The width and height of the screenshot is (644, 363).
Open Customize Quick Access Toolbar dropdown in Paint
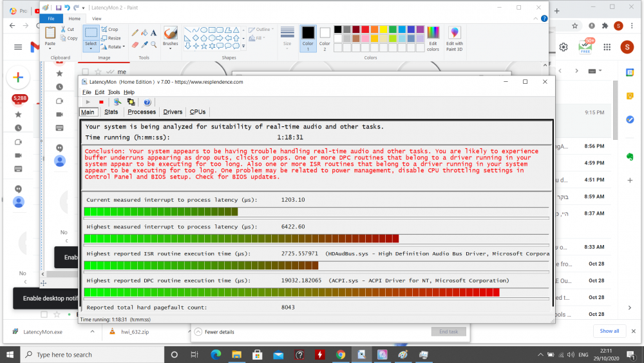point(83,8)
